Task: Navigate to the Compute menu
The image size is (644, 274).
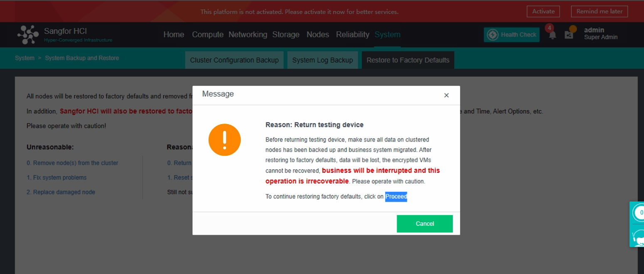Action: click(x=207, y=35)
